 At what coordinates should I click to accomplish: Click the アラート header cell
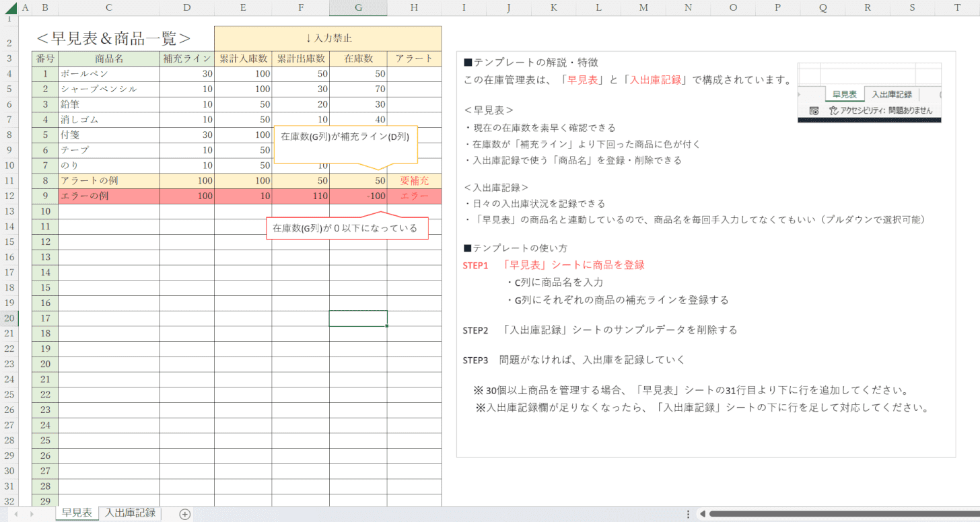(x=415, y=59)
